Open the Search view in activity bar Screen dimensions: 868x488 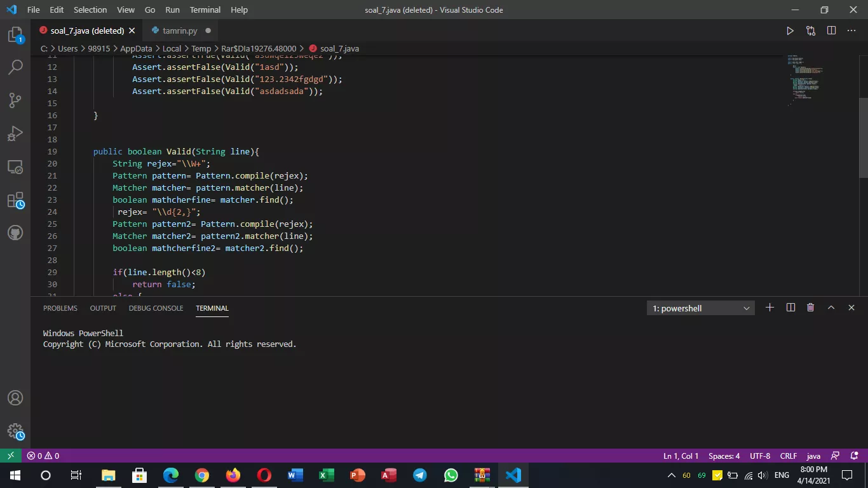pyautogui.click(x=15, y=67)
